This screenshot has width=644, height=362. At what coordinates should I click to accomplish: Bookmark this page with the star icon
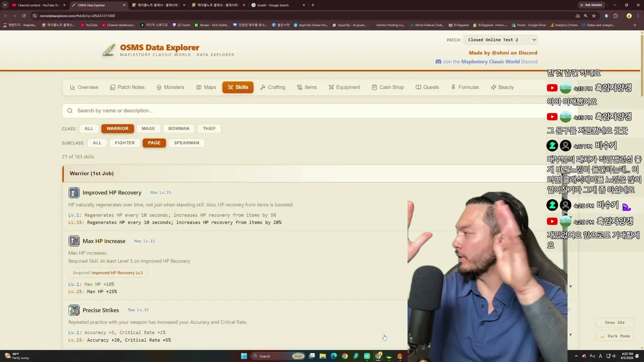point(594,16)
